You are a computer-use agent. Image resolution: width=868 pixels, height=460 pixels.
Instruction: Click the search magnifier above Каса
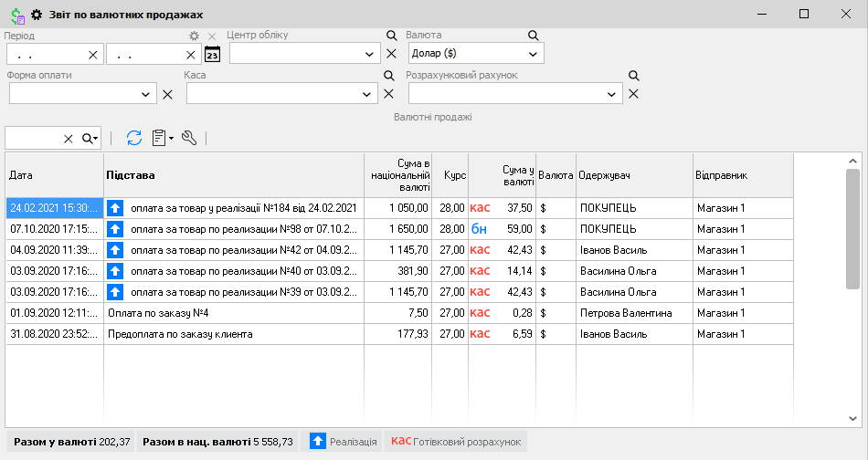pos(388,76)
